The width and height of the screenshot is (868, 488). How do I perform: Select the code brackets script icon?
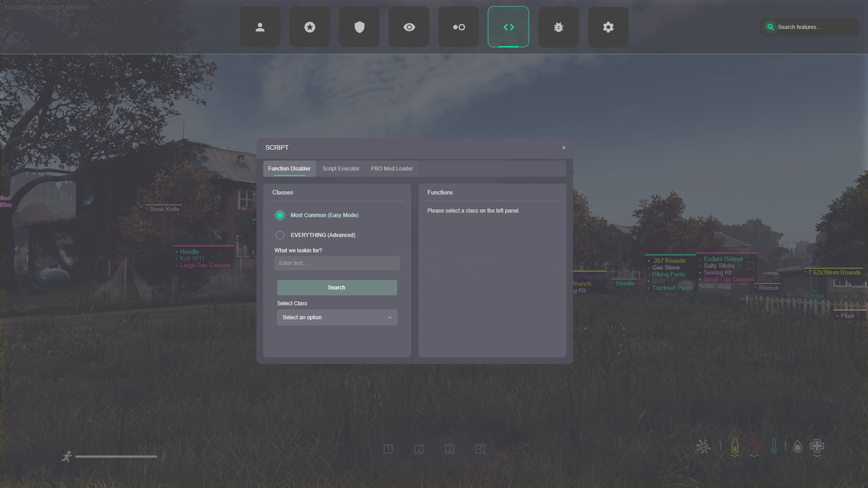[508, 27]
